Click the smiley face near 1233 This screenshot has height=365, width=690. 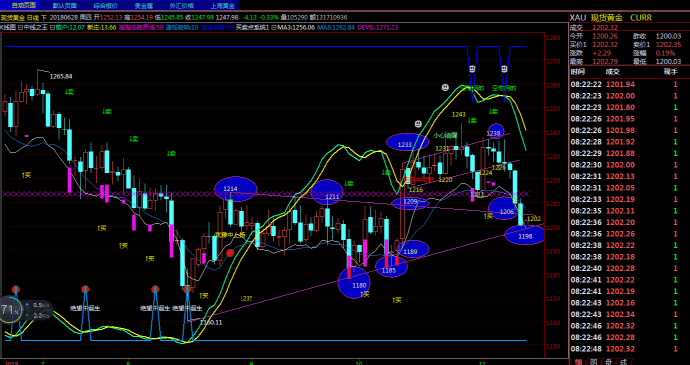point(417,125)
